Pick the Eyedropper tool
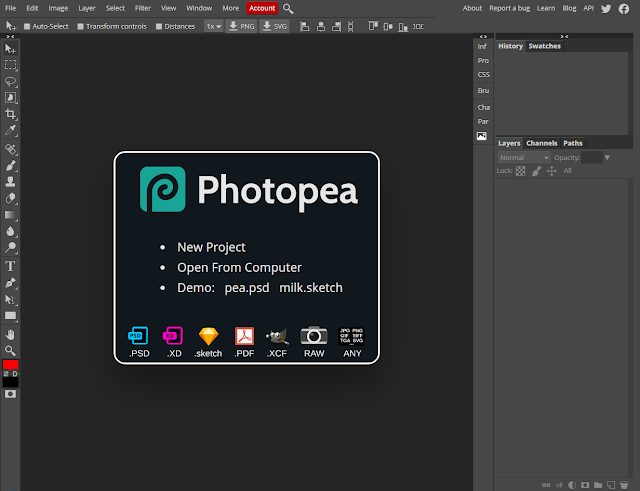Viewport: 640px width, 491px height. point(10,130)
